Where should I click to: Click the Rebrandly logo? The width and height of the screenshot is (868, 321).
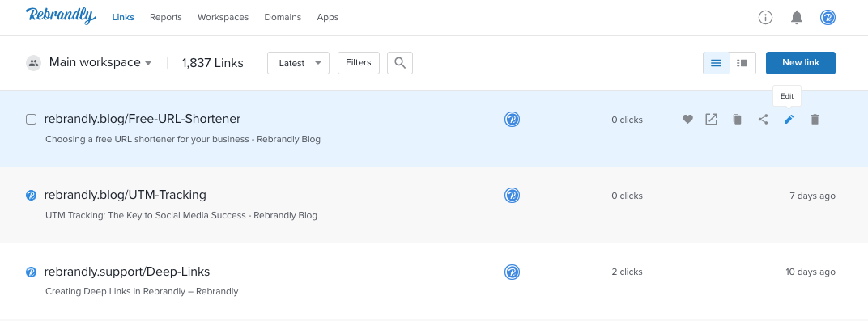point(61,16)
